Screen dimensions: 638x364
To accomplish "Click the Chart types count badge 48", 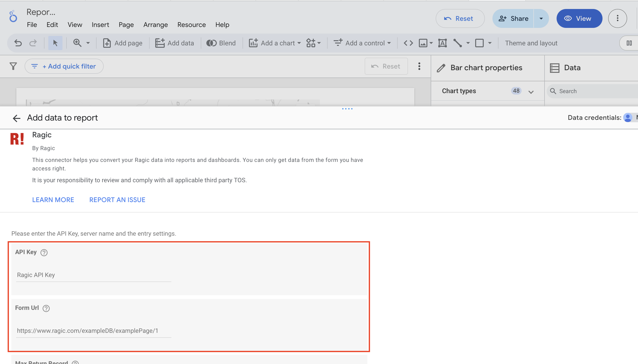I will click(x=516, y=91).
